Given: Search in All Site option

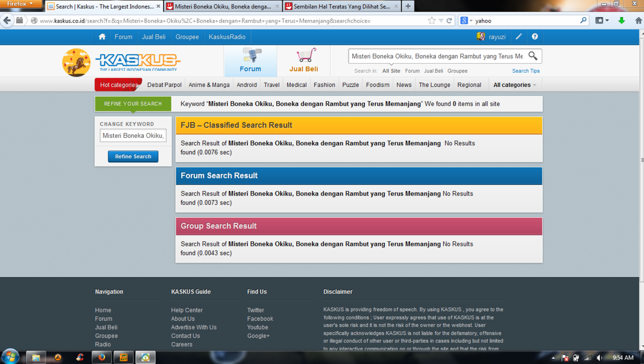Looking at the screenshot, I should [391, 71].
